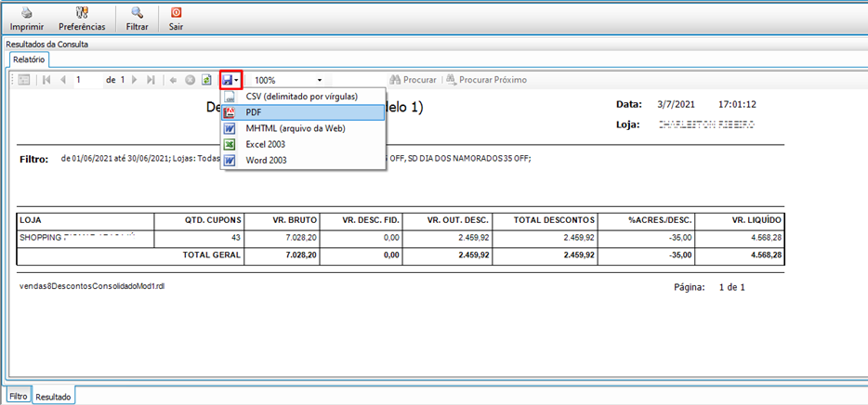
Task: Switch to the Filtro bottom tab
Action: click(x=19, y=397)
